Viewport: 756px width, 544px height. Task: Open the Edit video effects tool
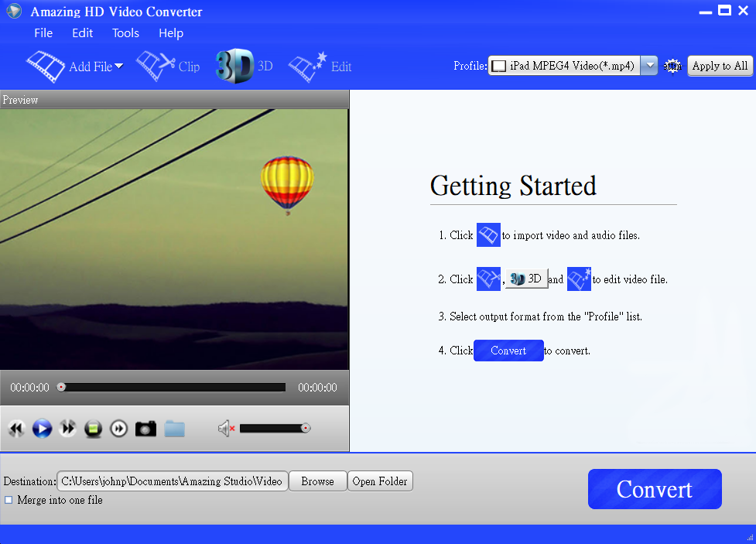320,66
